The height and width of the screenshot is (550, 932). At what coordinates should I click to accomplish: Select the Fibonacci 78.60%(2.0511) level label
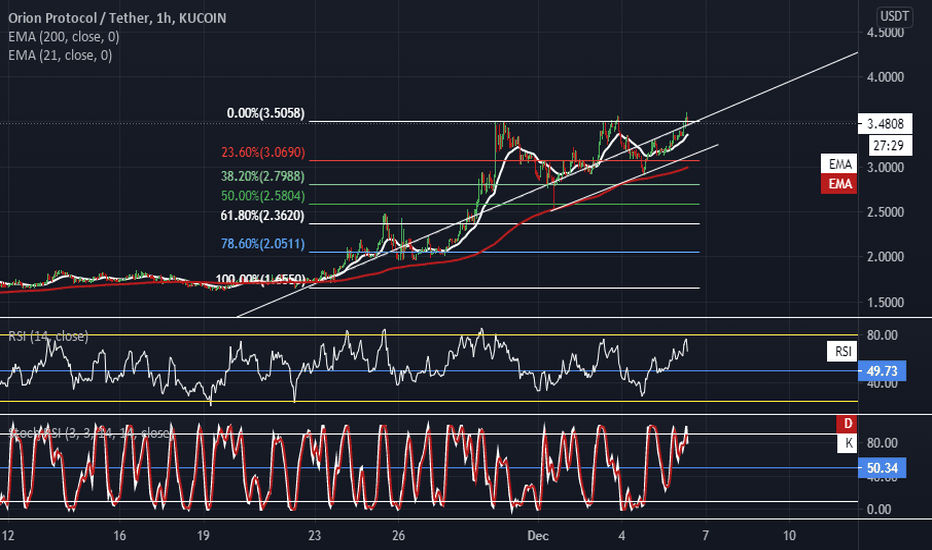coord(263,244)
